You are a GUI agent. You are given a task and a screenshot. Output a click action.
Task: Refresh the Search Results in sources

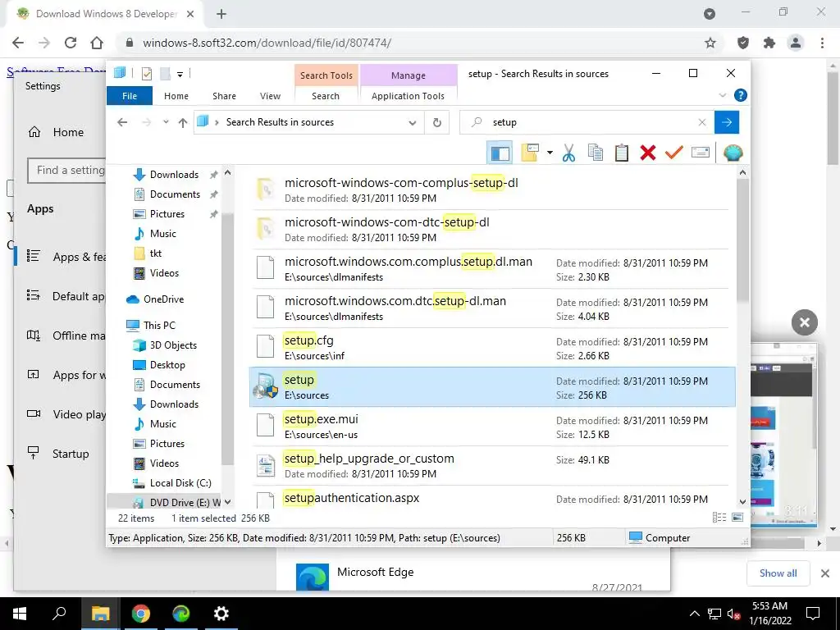point(436,123)
